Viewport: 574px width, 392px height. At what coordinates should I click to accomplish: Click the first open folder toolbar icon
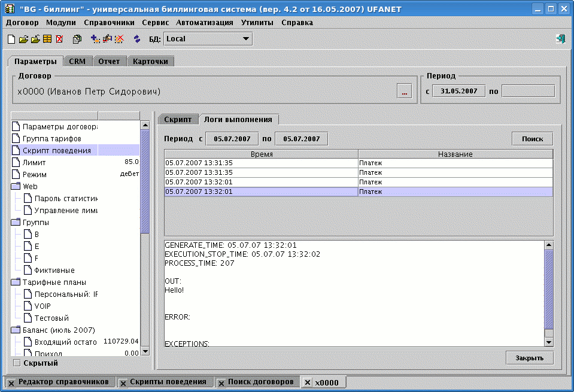click(x=23, y=39)
